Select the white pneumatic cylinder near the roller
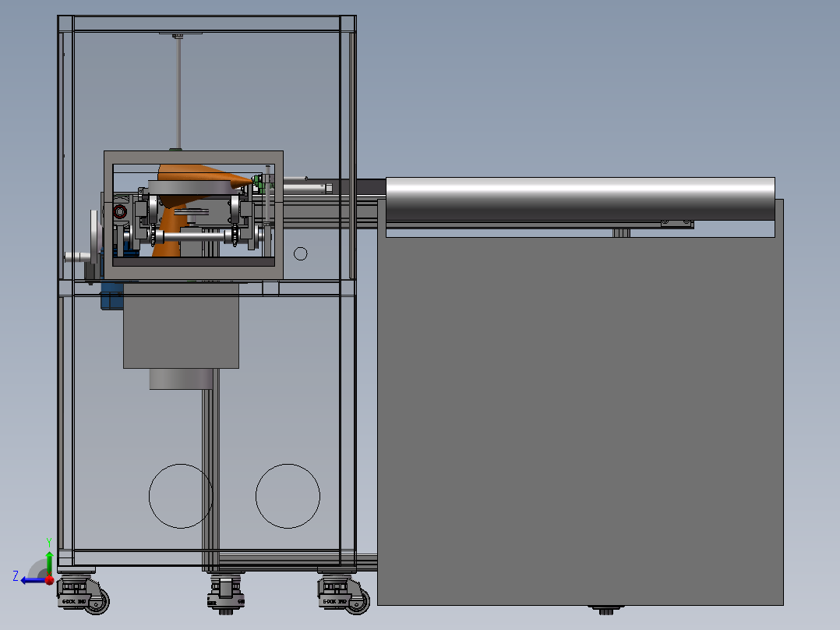840x630 pixels. pyautogui.click(x=305, y=188)
